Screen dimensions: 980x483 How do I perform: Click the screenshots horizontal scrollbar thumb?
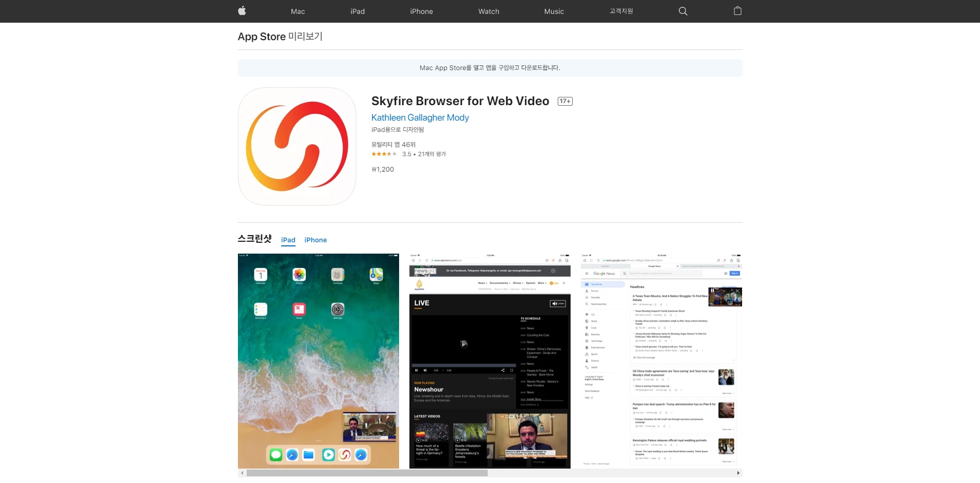(x=367, y=473)
